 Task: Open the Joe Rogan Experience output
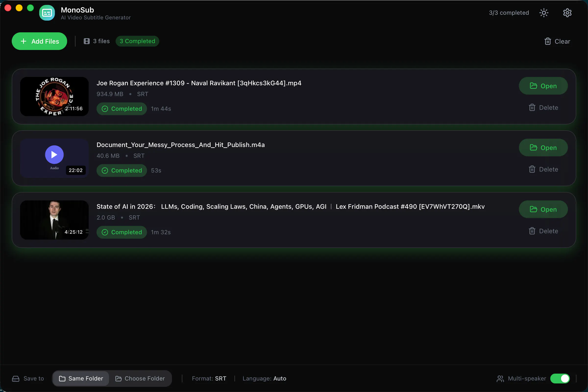[x=543, y=86]
